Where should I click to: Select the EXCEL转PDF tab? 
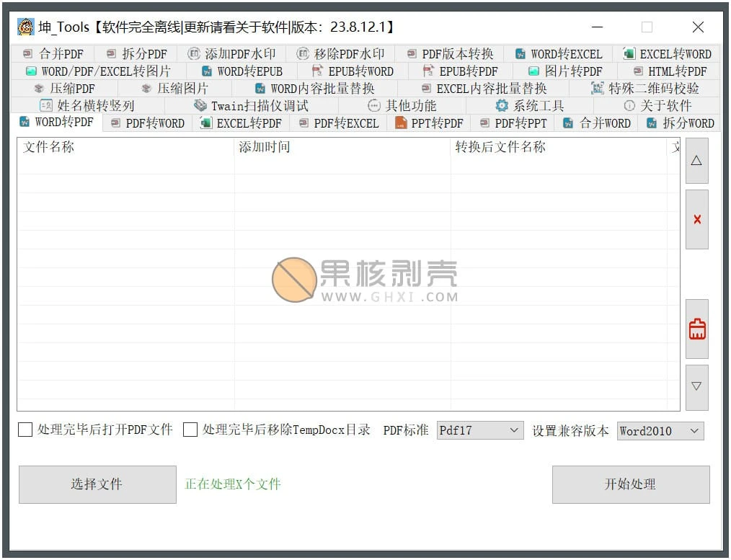pyautogui.click(x=241, y=123)
